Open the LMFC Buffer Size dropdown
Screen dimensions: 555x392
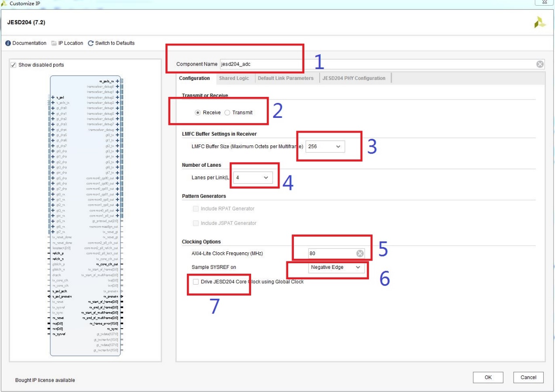(x=325, y=147)
